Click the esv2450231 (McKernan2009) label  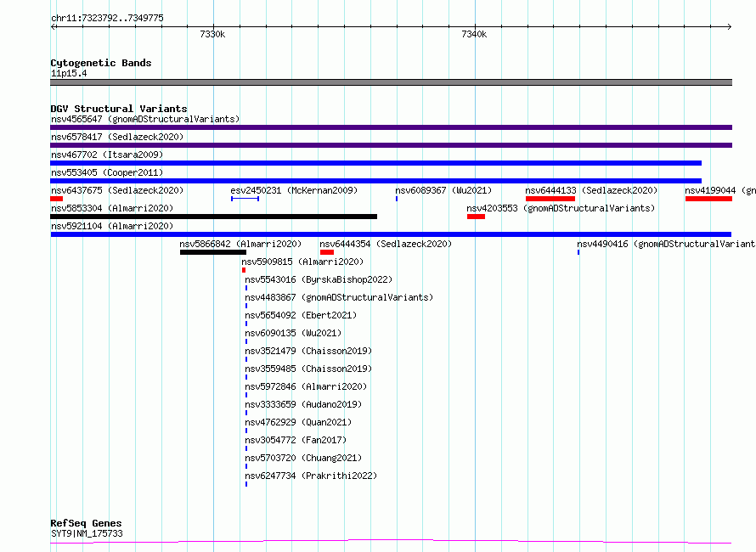pos(294,190)
